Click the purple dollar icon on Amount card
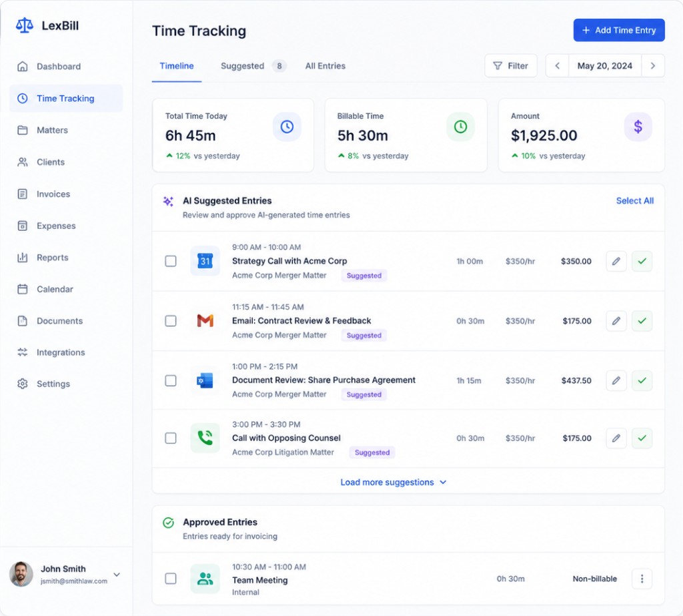 (x=638, y=127)
